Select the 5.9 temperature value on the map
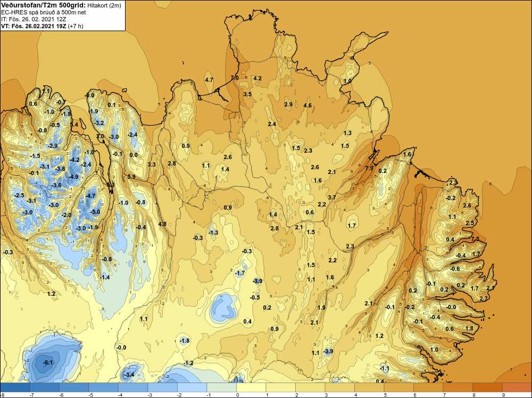The image size is (532, 398). tap(131, 177)
